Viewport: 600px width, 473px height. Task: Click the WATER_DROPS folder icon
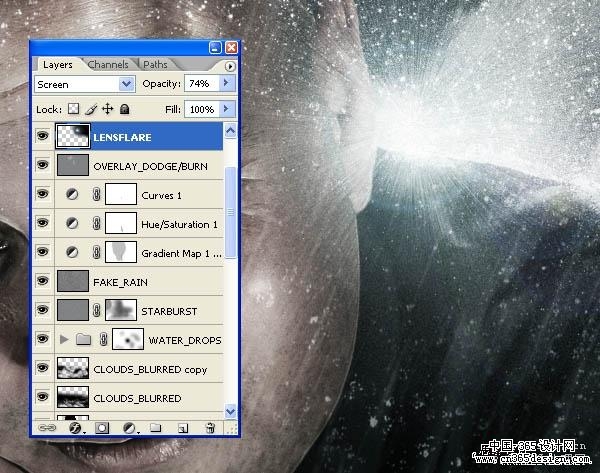coord(83,339)
